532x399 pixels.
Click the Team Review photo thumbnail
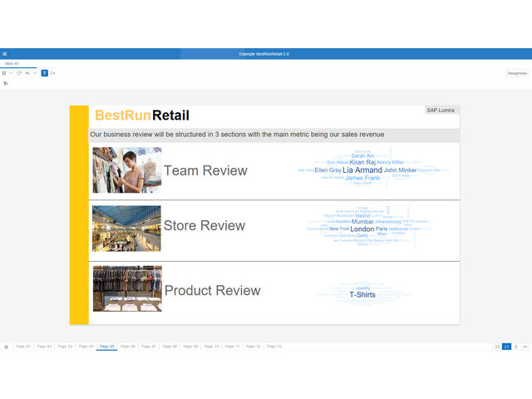tap(126, 170)
